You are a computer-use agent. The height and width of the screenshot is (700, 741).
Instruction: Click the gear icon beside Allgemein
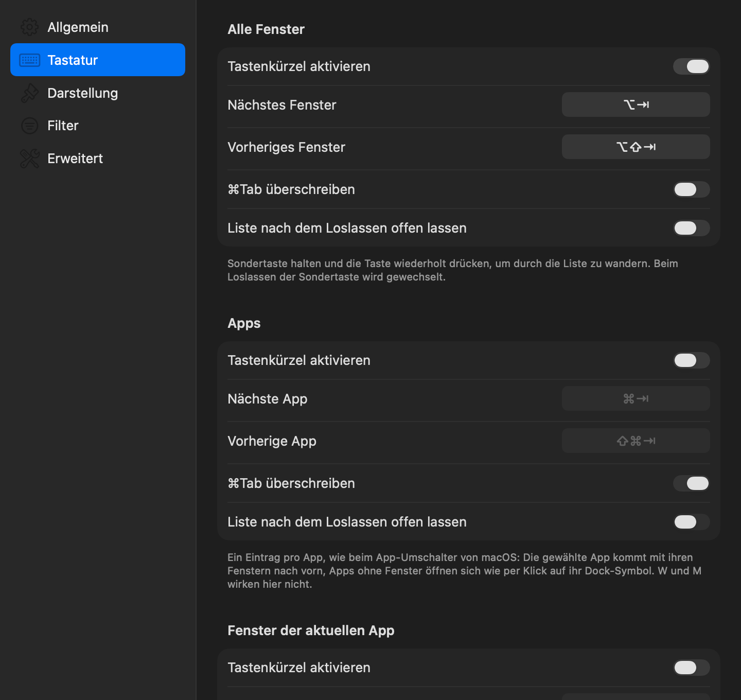tap(29, 27)
